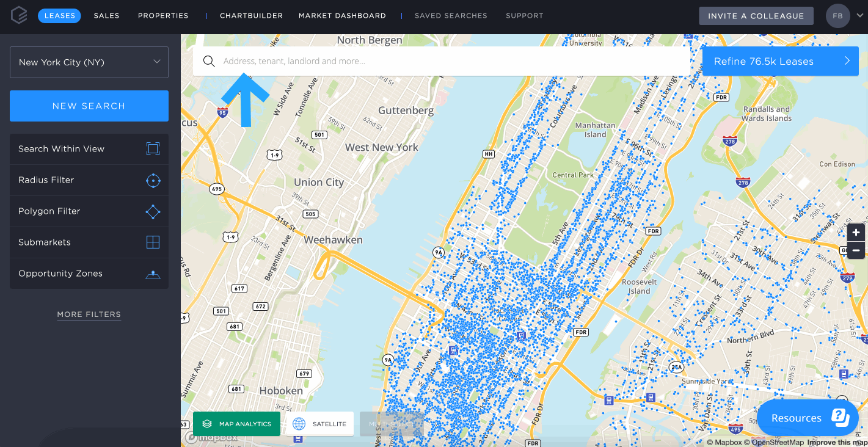This screenshot has height=447, width=868.
Task: Choose the Polygon Filter diamond icon
Action: [153, 211]
